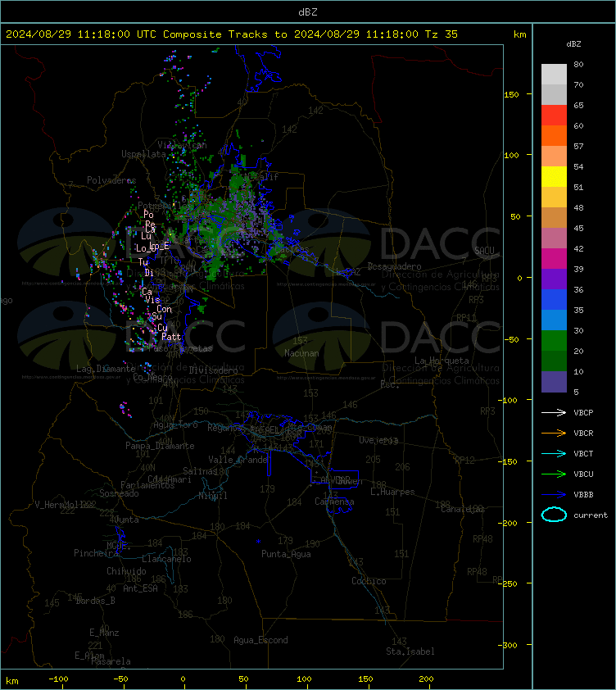Click the green VBCU arrow legend icon
616x690 pixels.
point(554,474)
